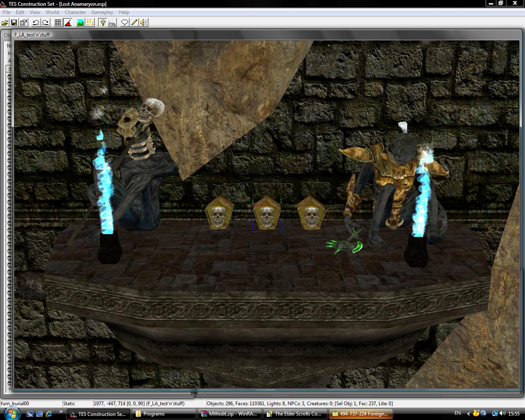This screenshot has width=525, height=420.
Task: Toggle grid snap in the toolbar
Action: (x=58, y=23)
